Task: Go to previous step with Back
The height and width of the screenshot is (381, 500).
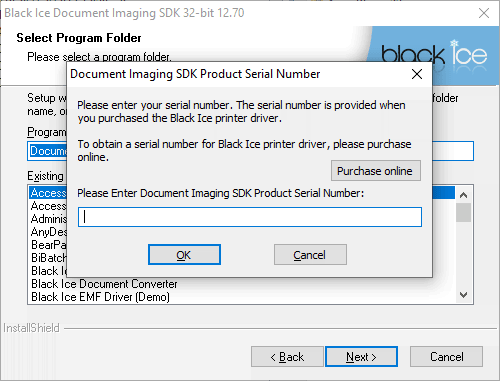Action: click(287, 357)
